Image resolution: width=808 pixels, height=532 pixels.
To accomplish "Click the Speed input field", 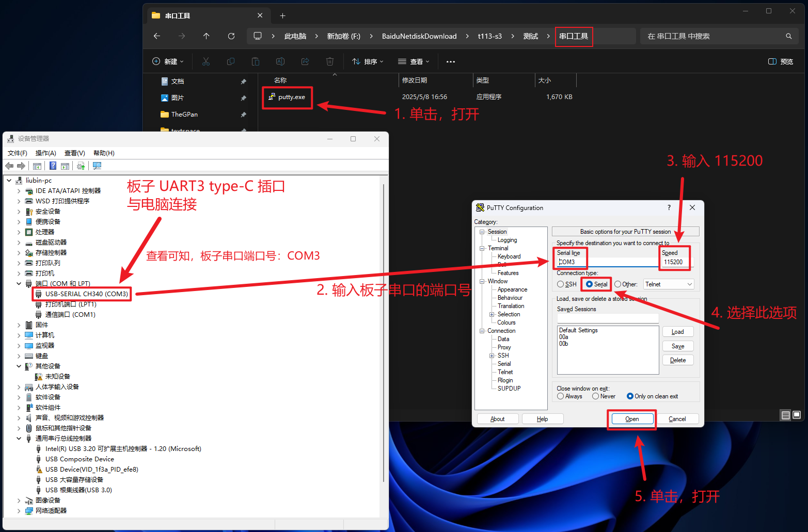I will tap(677, 262).
